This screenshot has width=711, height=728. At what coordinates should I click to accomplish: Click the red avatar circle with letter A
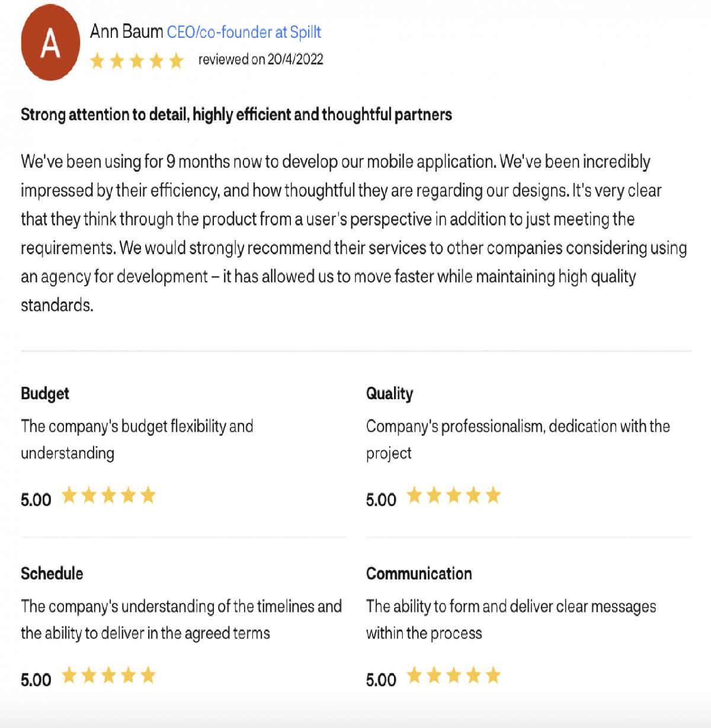(50, 43)
